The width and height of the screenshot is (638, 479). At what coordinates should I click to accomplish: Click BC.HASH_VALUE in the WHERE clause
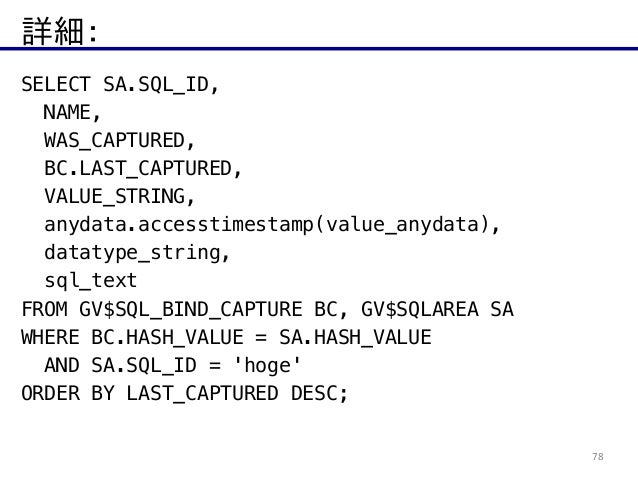168,337
